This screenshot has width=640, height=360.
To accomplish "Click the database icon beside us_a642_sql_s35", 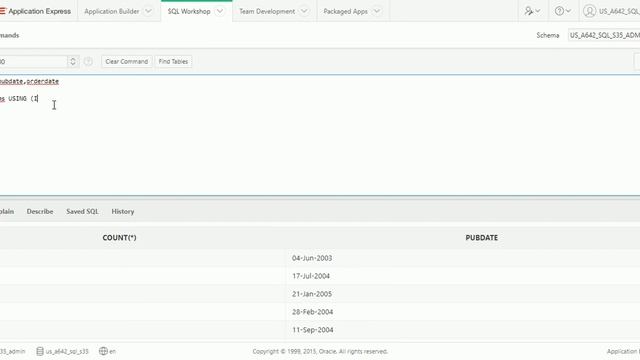I will [40, 351].
